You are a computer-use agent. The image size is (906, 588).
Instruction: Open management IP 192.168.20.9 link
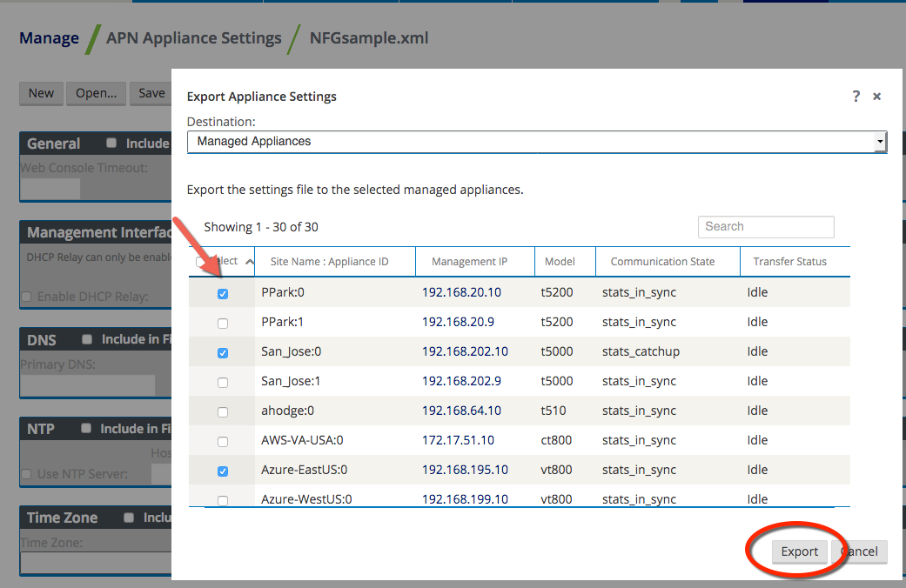pos(458,322)
